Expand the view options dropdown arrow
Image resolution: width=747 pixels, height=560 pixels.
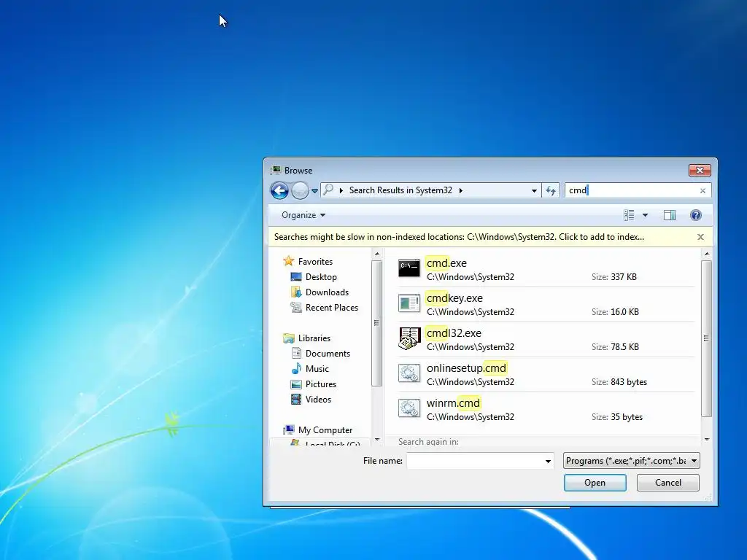[645, 215]
